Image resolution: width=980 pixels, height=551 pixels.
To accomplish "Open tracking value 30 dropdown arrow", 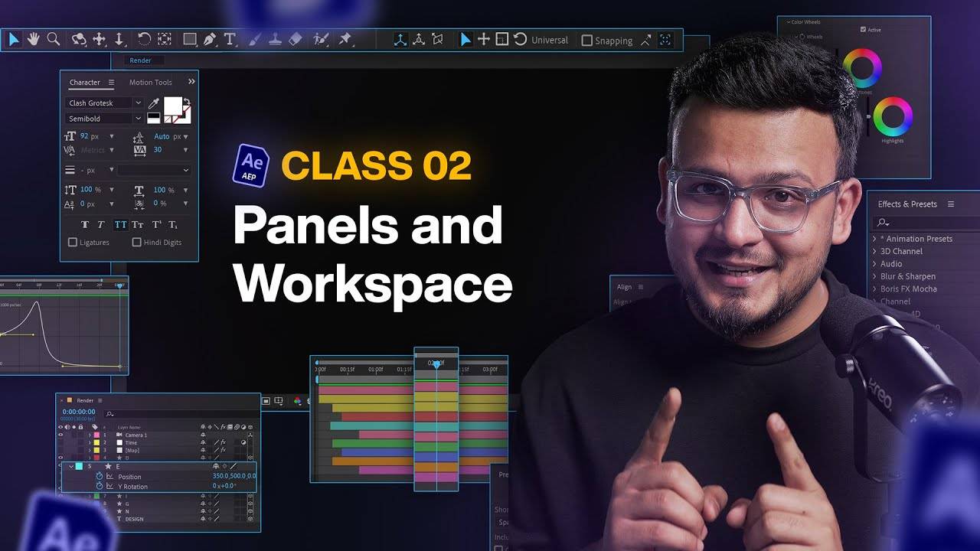I will (186, 150).
